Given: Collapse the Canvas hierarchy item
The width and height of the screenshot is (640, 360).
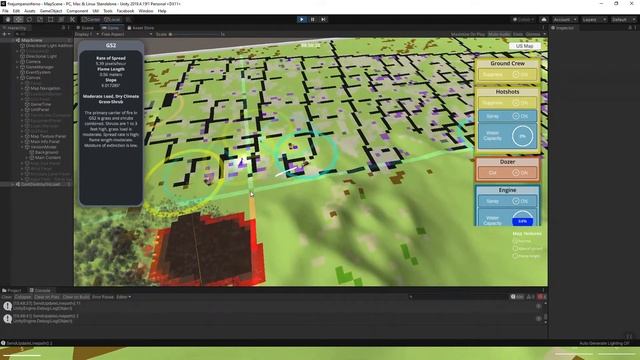Looking at the screenshot, I should tap(18, 78).
